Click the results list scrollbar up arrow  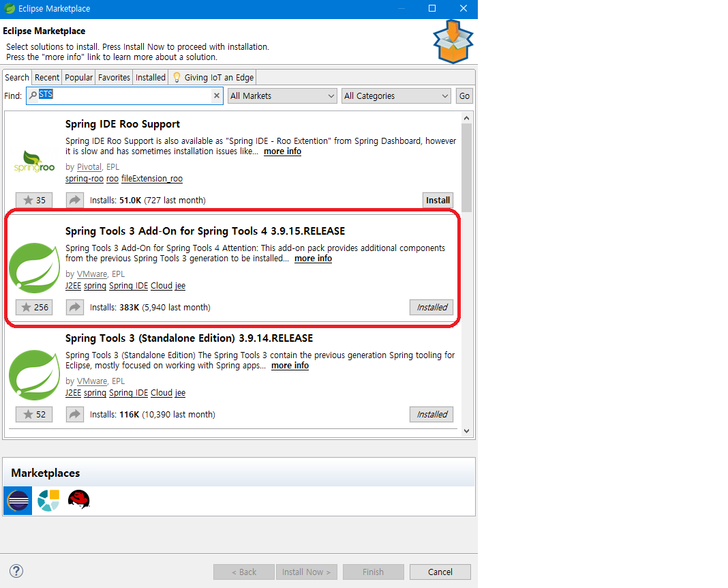(467, 118)
